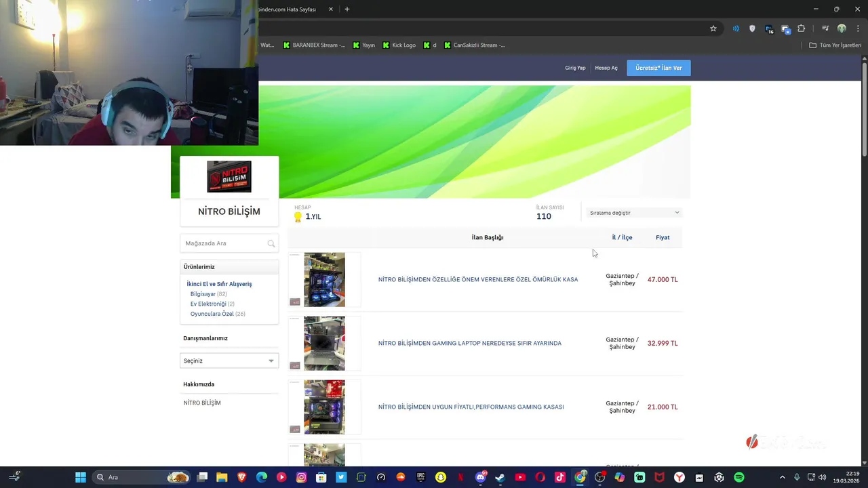Click the blue sound-wave extension icon
Image resolution: width=868 pixels, height=488 pixels.
pos(736,28)
